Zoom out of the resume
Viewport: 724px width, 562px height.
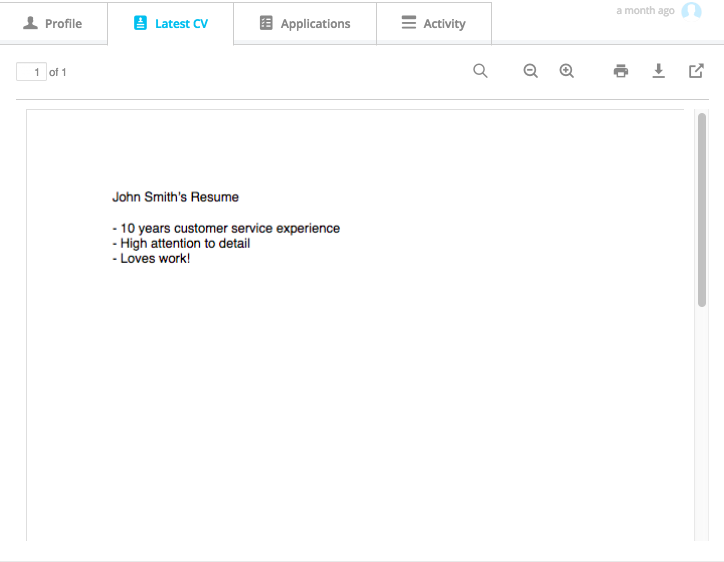(531, 71)
